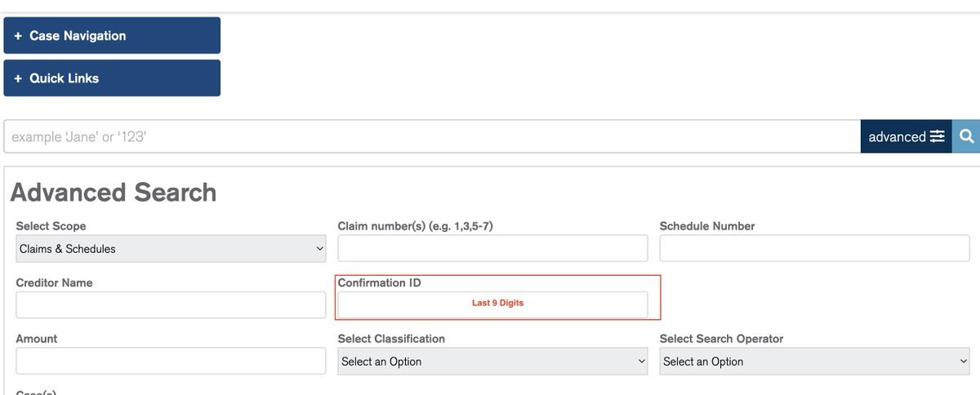Image resolution: width=980 pixels, height=395 pixels.
Task: Click into the Schedule Number input field
Action: point(814,249)
